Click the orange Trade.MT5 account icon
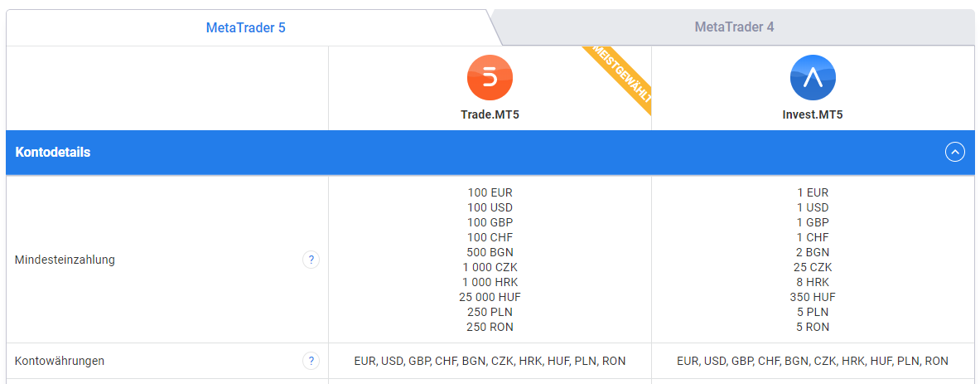Image resolution: width=980 pixels, height=384 pixels. (x=490, y=78)
